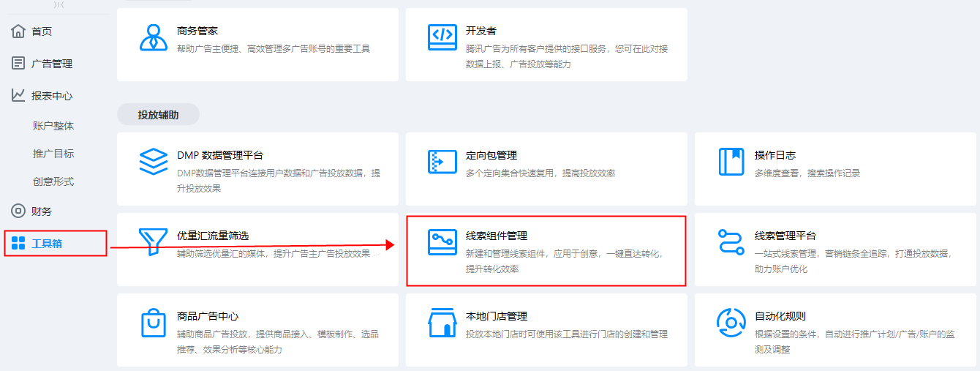The image size is (980, 371).
Task: Open the DMP 数据管理平台 layers icon
Action: [154, 162]
